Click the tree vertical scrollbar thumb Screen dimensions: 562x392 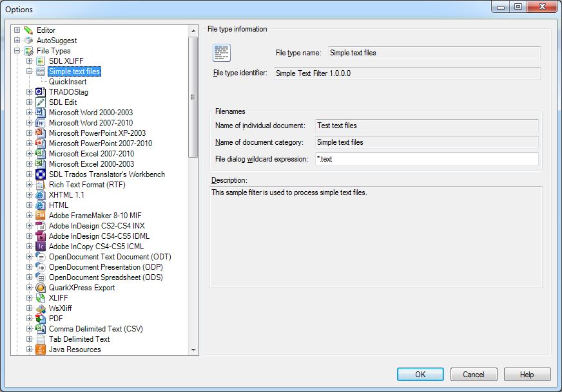point(193,97)
